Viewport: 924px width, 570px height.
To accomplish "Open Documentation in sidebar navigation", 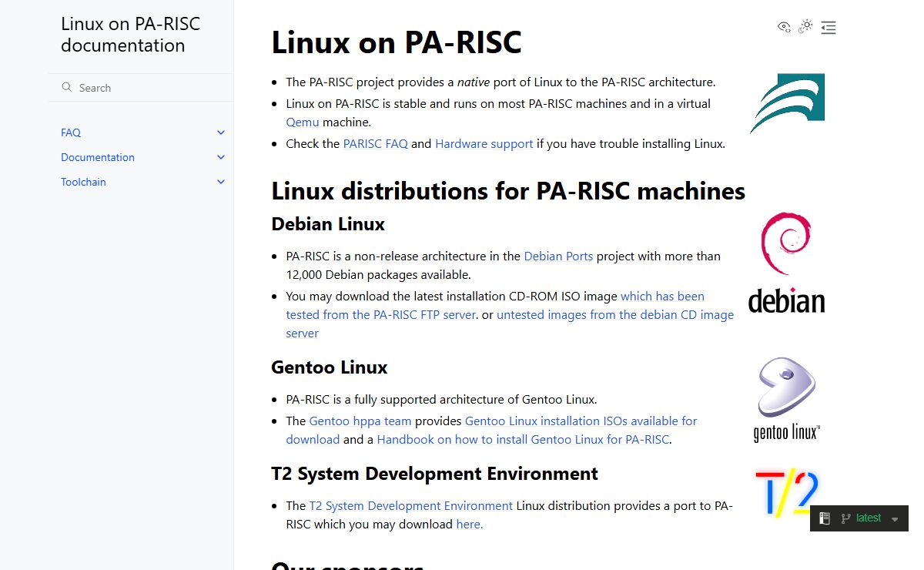I will click(98, 157).
